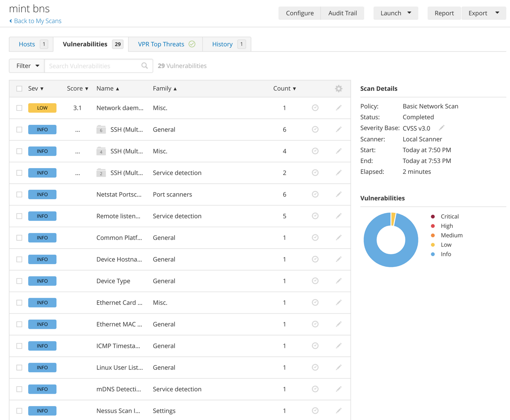Click pencil icon in Device Type row

click(x=338, y=281)
